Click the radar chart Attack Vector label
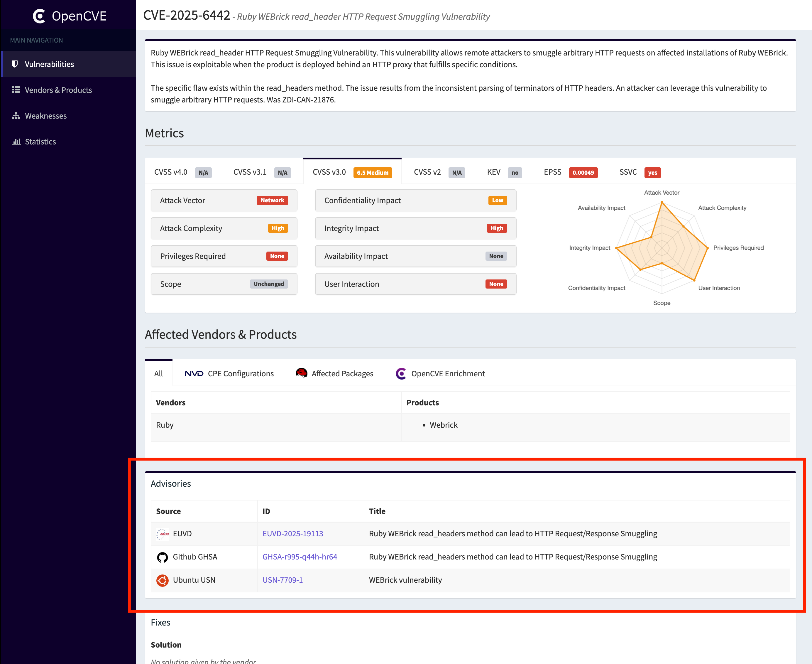Image resolution: width=812 pixels, height=664 pixels. point(662,193)
